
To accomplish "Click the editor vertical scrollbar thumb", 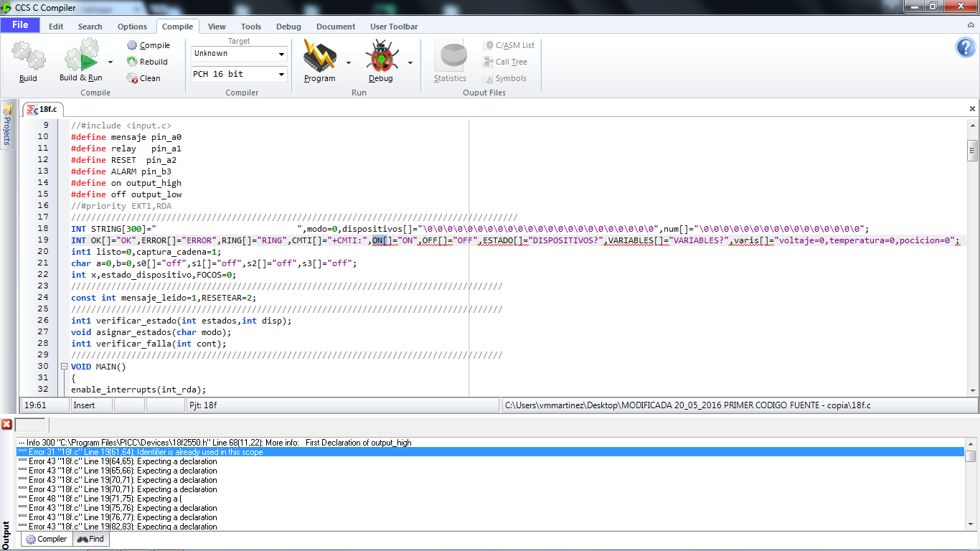I will [973, 150].
